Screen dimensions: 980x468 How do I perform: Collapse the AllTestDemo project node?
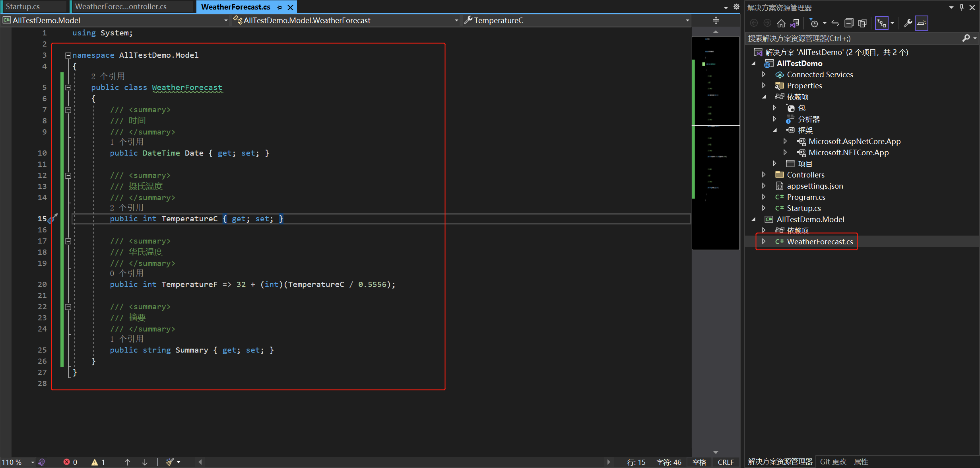point(753,64)
